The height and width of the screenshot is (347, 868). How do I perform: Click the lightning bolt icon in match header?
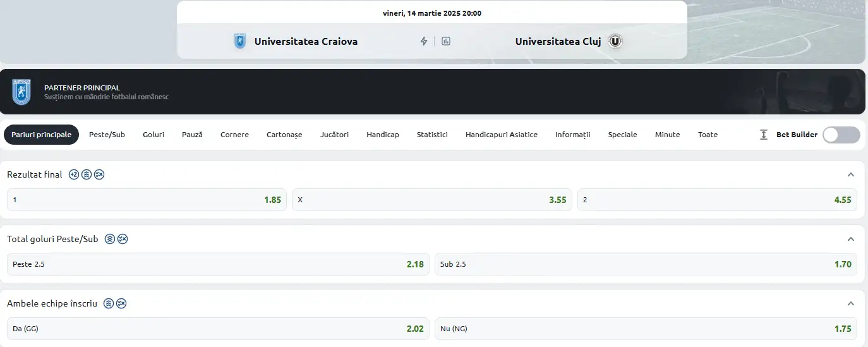pos(424,42)
